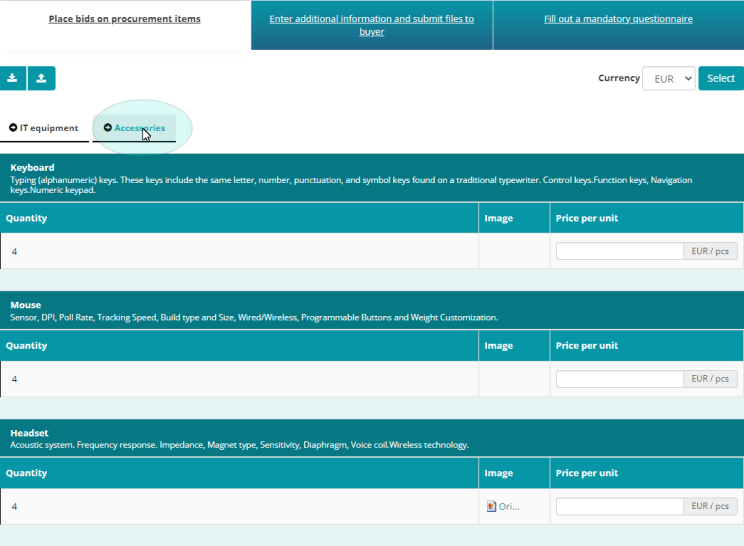744x546 pixels.
Task: Click the Headset item heading
Action: tap(29, 432)
